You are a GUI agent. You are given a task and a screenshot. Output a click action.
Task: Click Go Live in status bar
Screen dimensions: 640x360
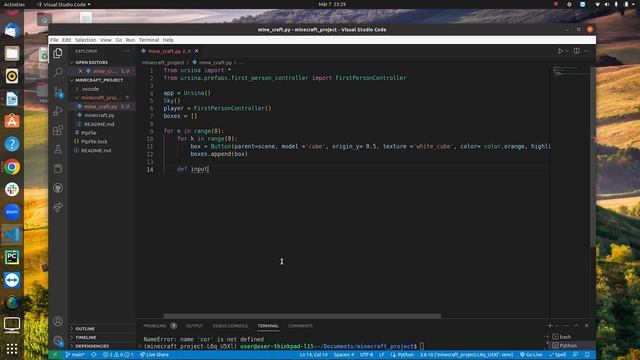[531, 355]
